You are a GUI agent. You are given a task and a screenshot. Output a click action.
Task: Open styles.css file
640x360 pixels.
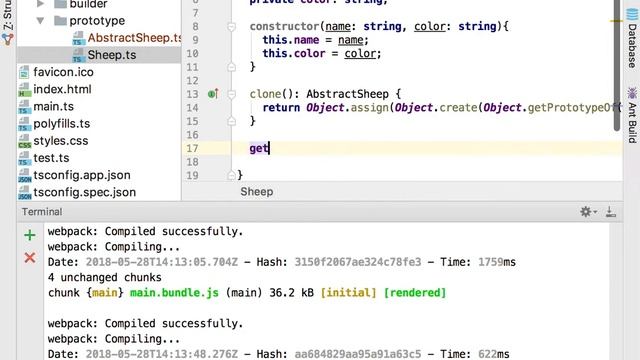[61, 140]
